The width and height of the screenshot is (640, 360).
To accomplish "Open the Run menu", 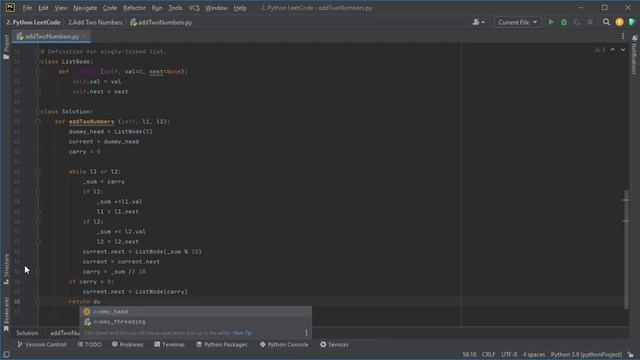I will 157,8.
